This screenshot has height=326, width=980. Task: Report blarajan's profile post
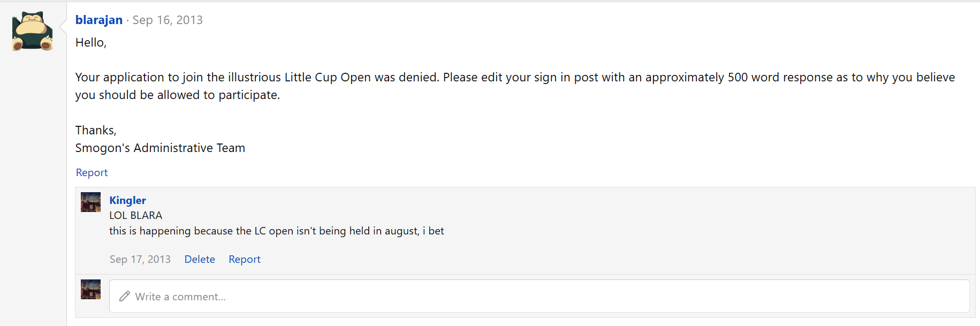coord(92,172)
